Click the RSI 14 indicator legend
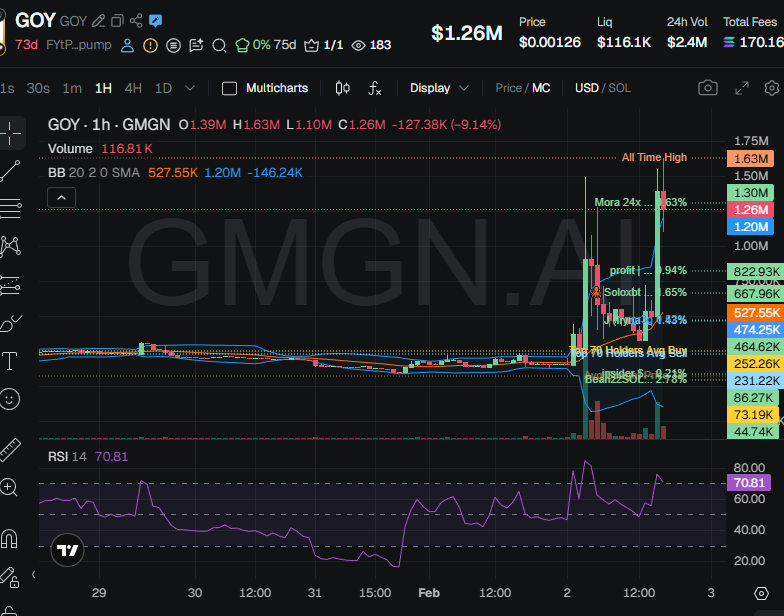This screenshot has width=784, height=616. 67,457
